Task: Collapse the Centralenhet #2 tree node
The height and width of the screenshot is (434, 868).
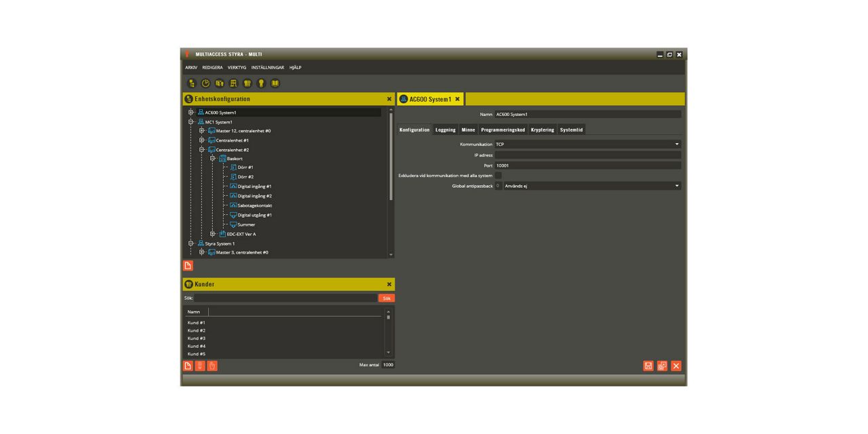Action: (x=202, y=150)
